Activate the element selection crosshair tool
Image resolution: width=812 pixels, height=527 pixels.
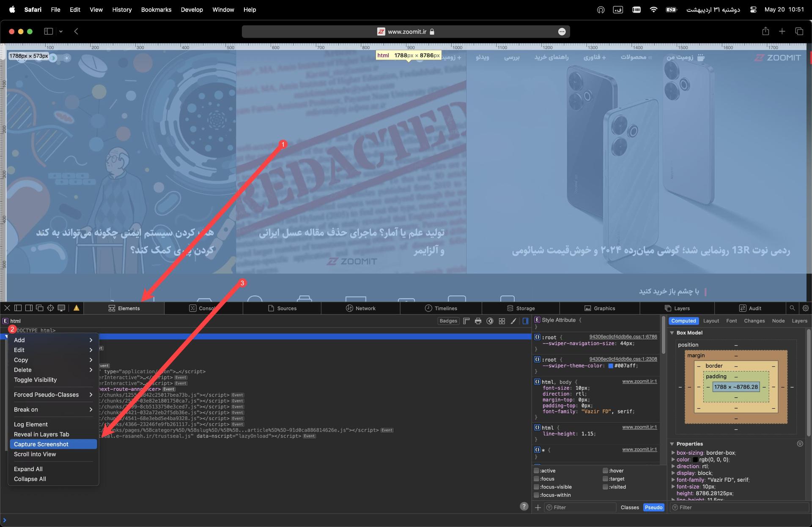[50, 308]
